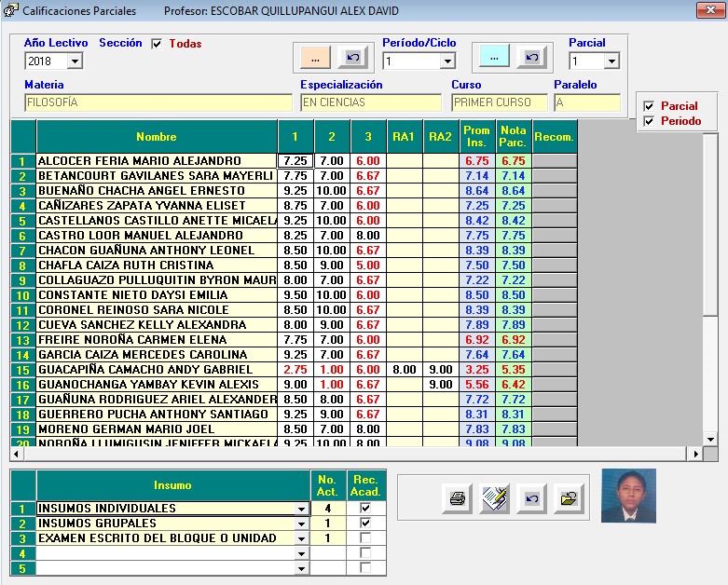Open the Año Lectivo dropdown
Image resolution: width=728 pixels, height=585 pixels.
75,61
